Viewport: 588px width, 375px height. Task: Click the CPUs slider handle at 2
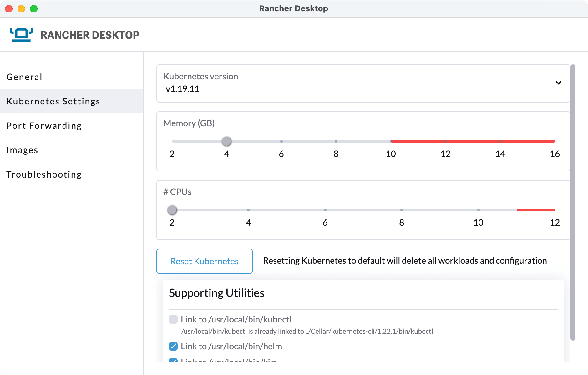tap(172, 210)
